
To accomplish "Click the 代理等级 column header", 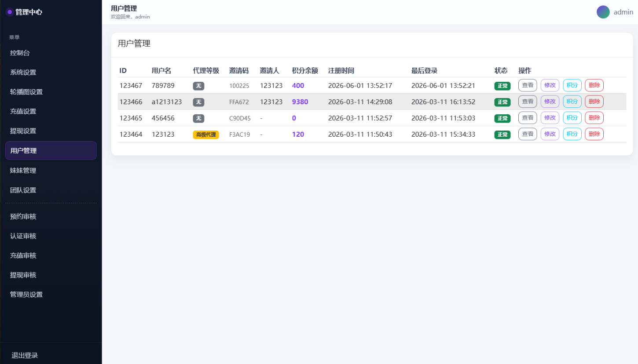I will pyautogui.click(x=206, y=71).
